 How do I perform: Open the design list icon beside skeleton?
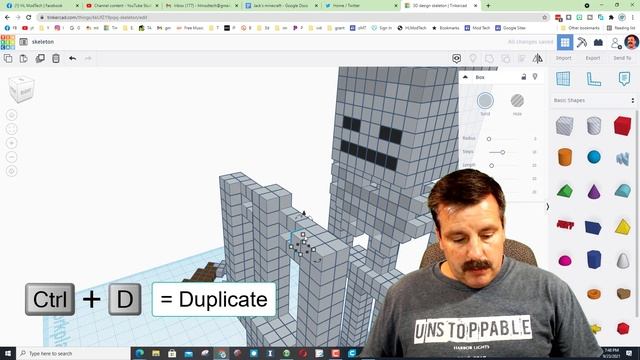tap(24, 42)
